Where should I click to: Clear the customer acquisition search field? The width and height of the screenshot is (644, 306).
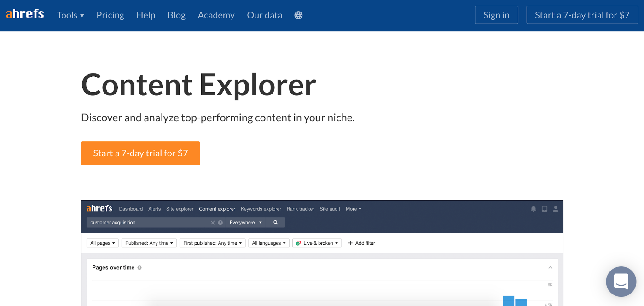[213, 223]
